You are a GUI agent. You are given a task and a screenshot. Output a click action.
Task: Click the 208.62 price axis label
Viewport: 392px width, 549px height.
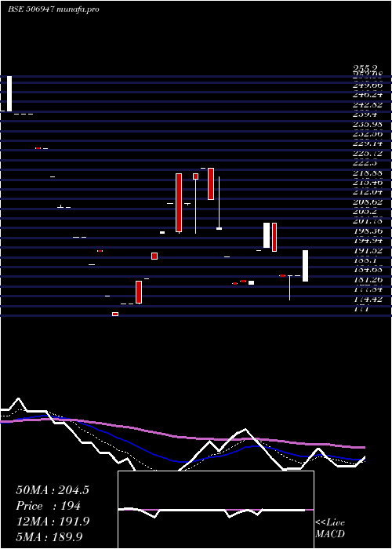(x=368, y=202)
